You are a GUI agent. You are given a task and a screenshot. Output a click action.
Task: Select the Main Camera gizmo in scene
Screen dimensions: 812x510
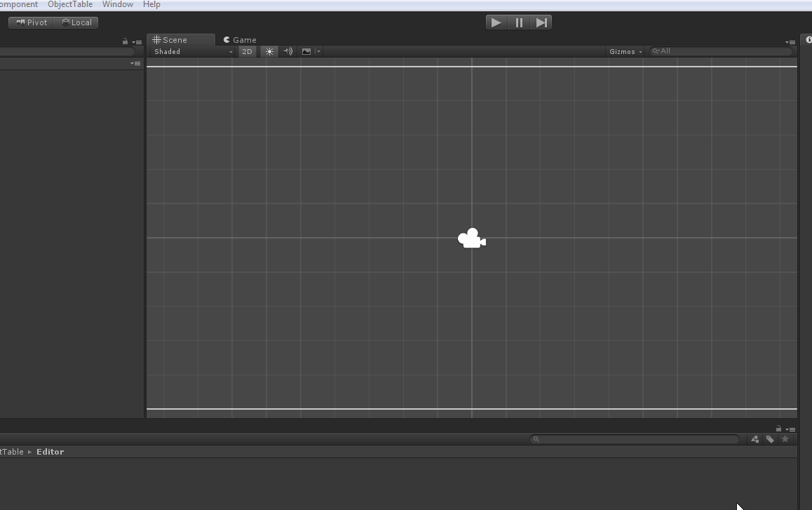472,239
